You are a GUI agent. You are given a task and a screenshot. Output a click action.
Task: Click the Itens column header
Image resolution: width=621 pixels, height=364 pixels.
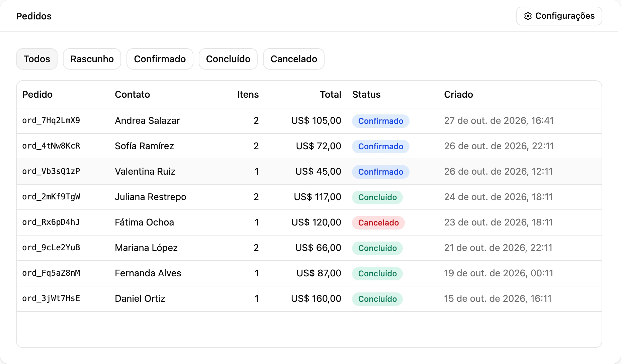point(248,94)
